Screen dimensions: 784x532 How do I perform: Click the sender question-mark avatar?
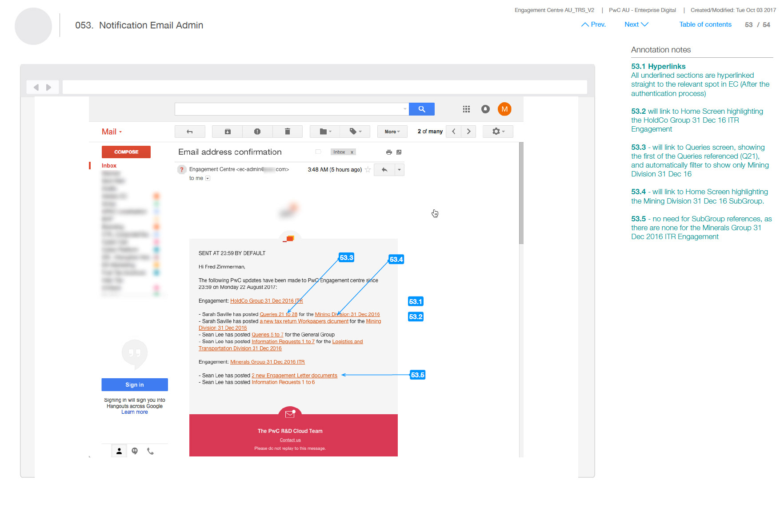[181, 170]
